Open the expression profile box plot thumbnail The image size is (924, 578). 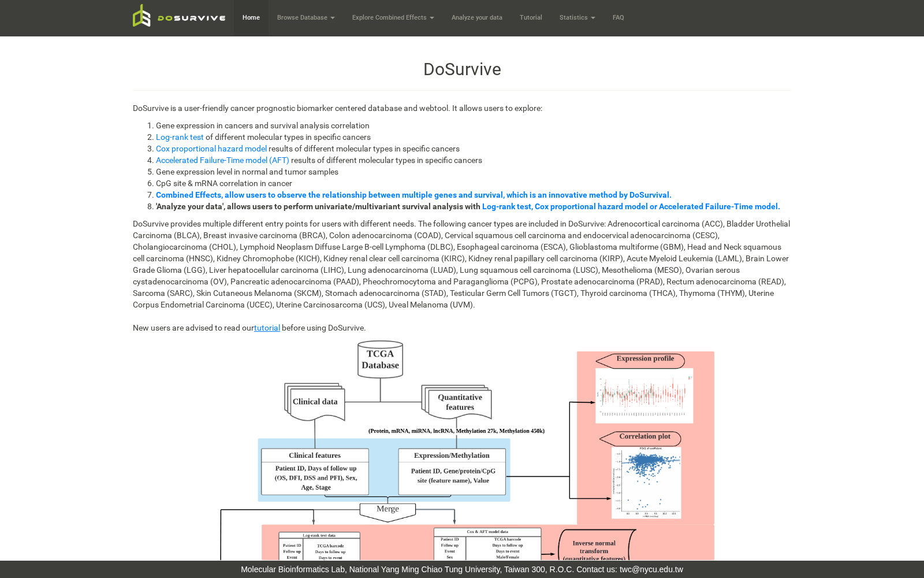click(x=644, y=396)
